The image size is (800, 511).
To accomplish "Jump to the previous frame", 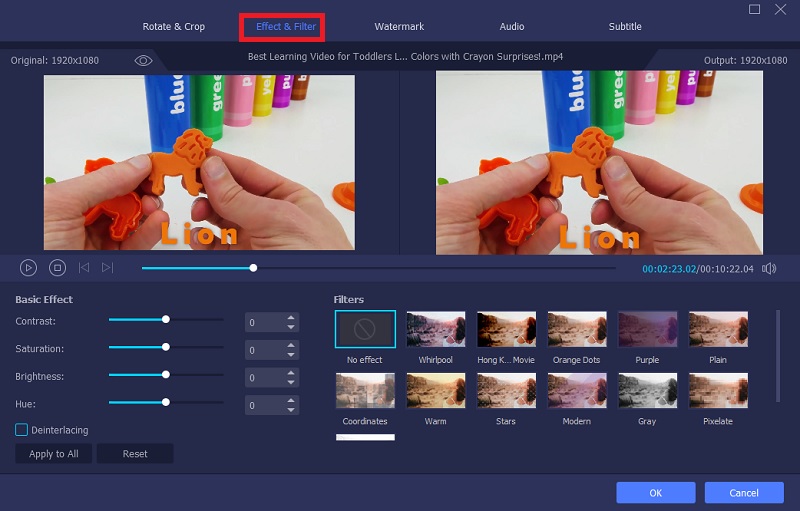I will click(x=84, y=268).
